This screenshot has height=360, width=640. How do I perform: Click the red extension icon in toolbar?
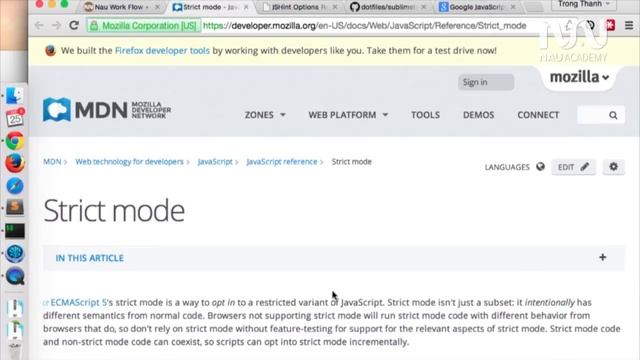point(610,25)
